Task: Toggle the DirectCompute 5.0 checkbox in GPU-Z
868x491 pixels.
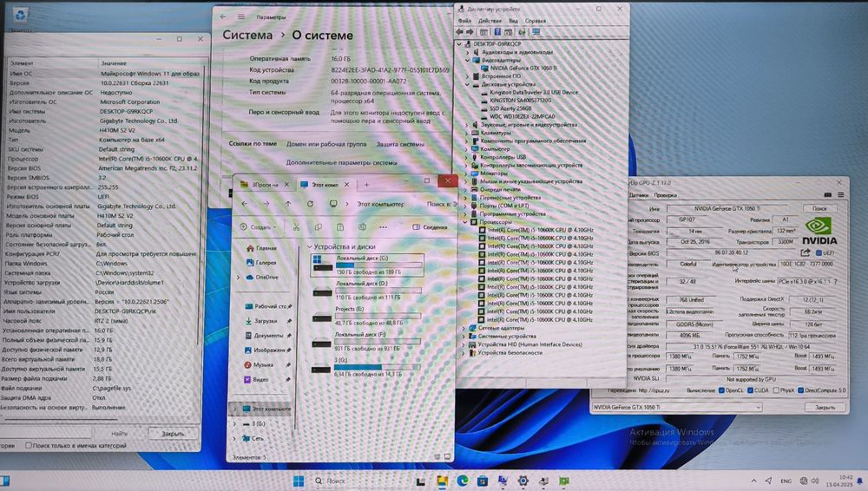Action: pyautogui.click(x=800, y=390)
